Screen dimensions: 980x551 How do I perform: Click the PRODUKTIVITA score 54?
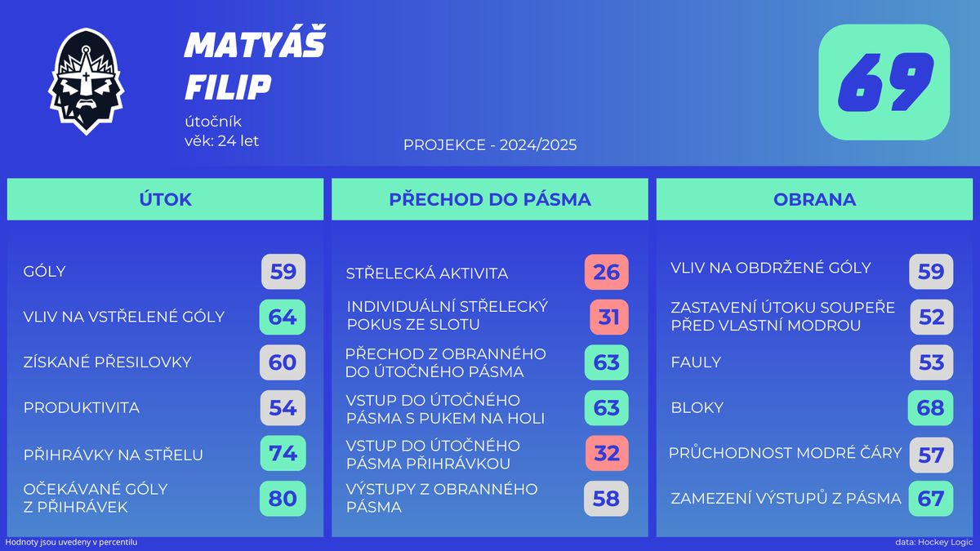pos(283,407)
